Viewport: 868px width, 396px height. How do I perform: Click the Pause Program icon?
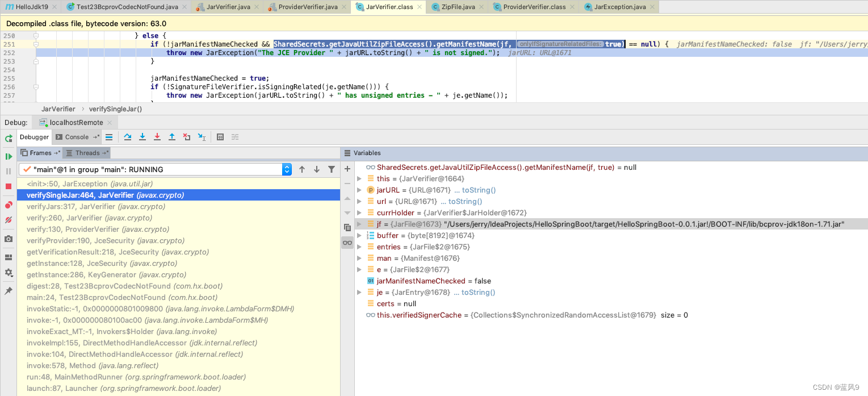[x=9, y=171]
